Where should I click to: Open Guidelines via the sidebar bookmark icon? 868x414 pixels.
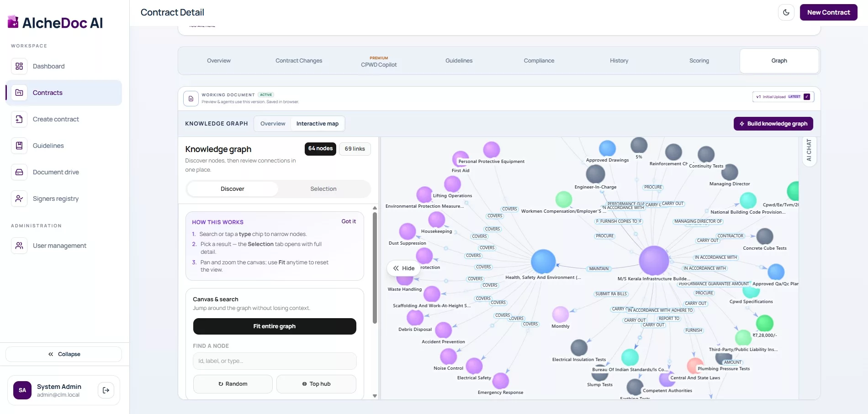[x=19, y=146]
